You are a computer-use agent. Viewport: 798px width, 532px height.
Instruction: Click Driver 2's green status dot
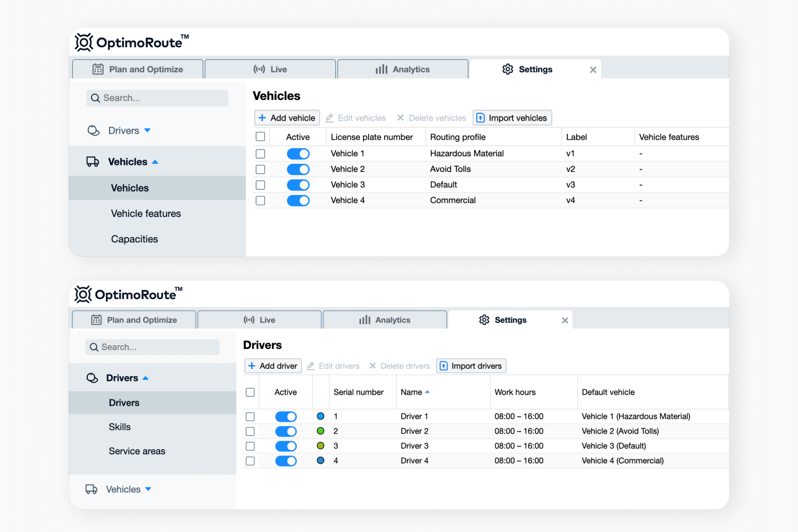(321, 431)
